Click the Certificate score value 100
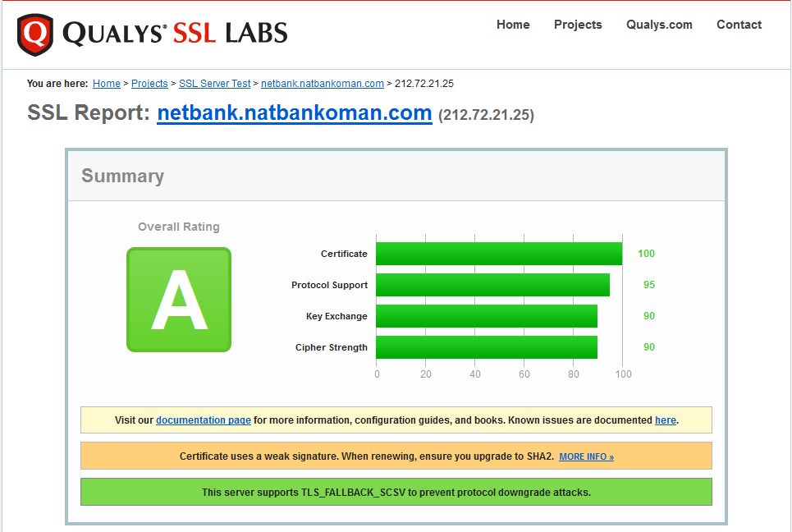Viewport: 792px width, 532px height. (x=646, y=254)
